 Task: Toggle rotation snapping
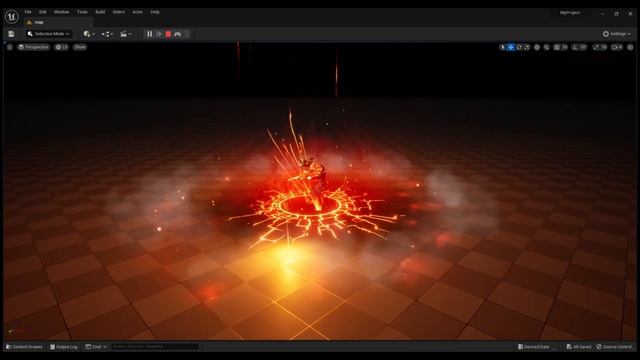coord(575,47)
